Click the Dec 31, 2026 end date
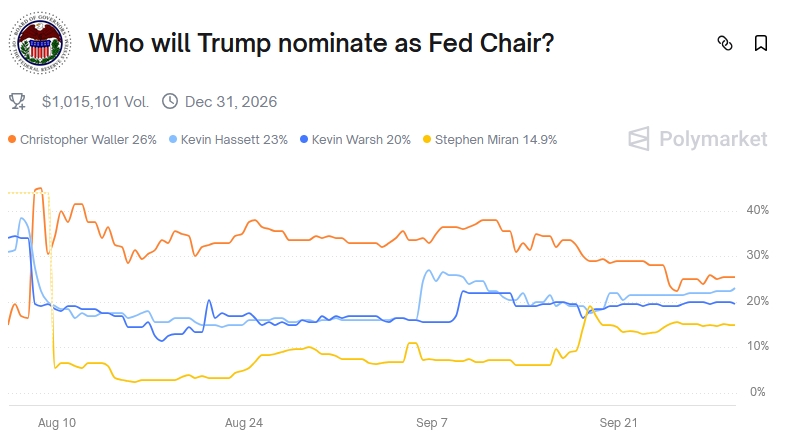 click(231, 101)
